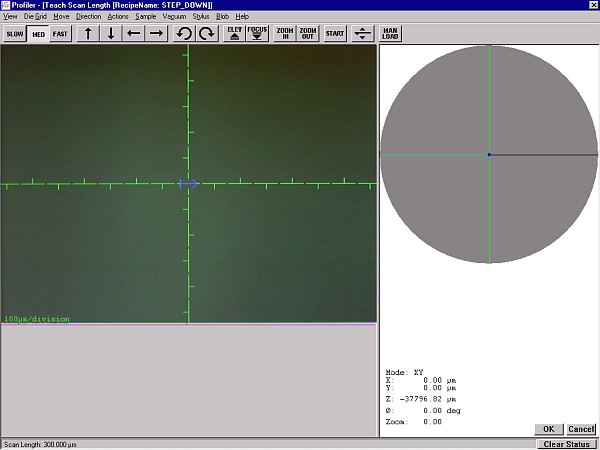Move stage right with arrow icon

tap(157, 34)
